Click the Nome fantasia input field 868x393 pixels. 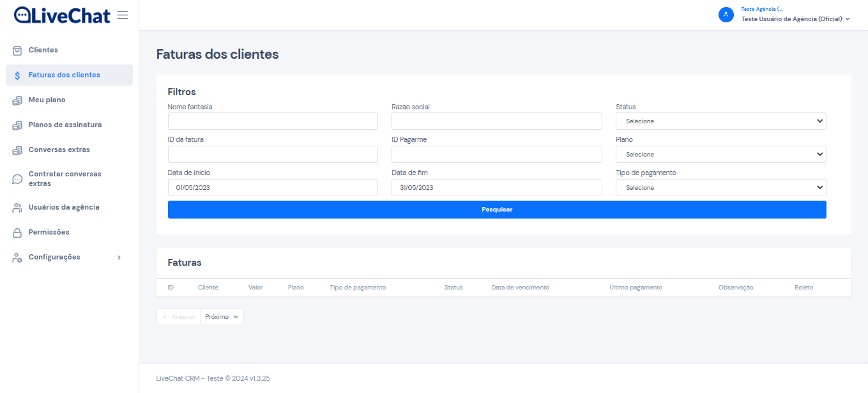point(273,121)
